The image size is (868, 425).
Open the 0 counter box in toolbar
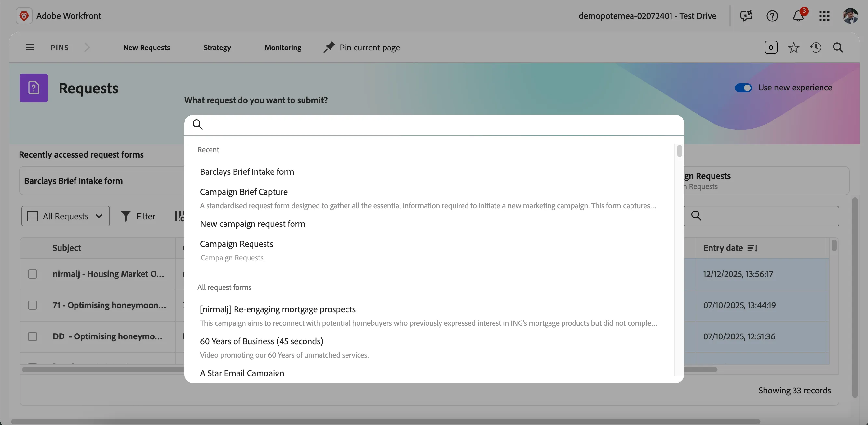(771, 47)
